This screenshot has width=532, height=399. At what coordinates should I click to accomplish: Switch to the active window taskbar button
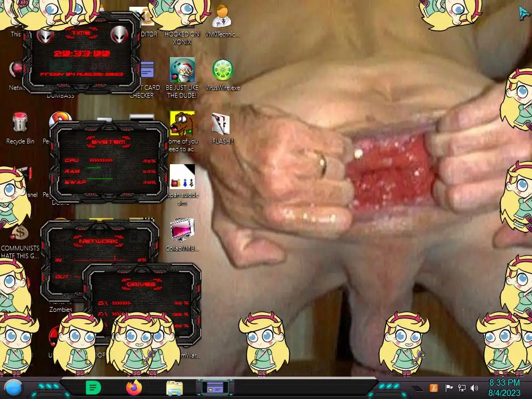click(x=215, y=388)
